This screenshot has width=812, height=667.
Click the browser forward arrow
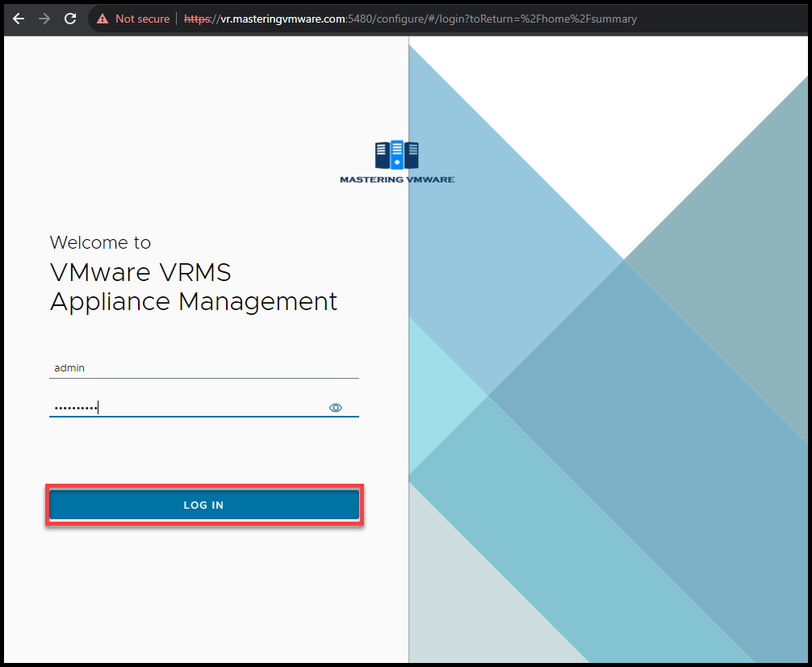click(44, 19)
